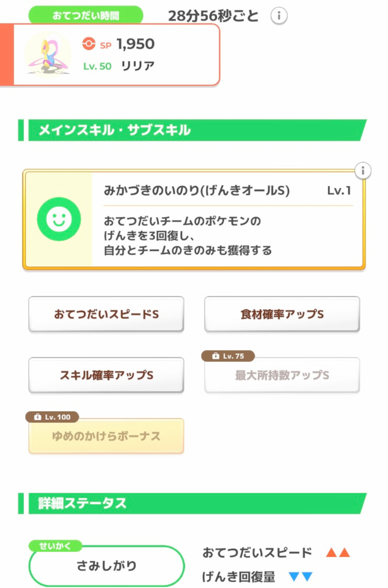Open the さみしがり nature box
This screenshot has width=388, height=588.
(106, 566)
